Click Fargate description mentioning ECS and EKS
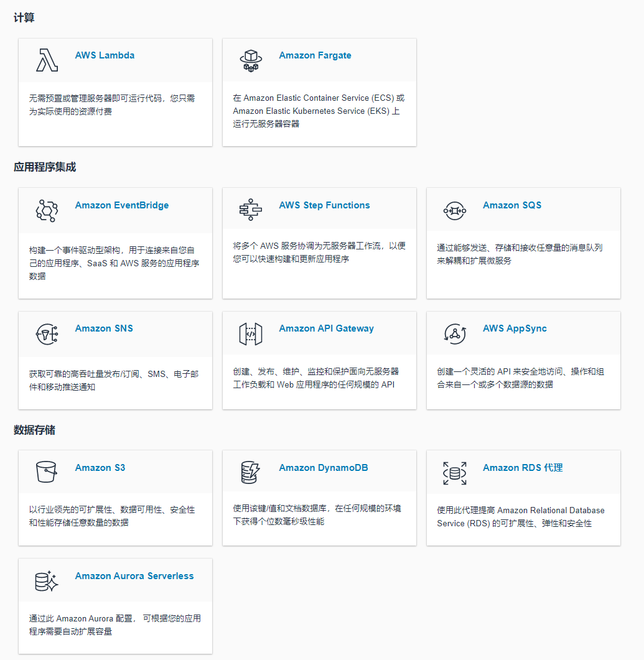The height and width of the screenshot is (660, 644). (x=319, y=111)
